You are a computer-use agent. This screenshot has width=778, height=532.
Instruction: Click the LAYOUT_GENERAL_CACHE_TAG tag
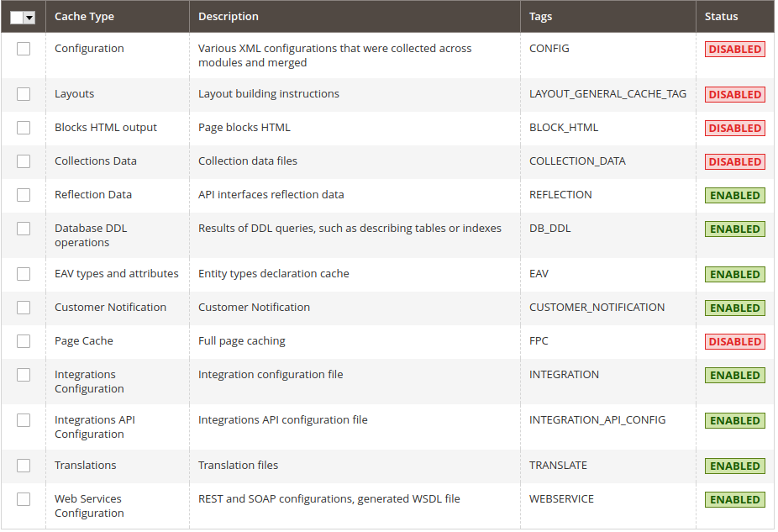[x=607, y=94]
